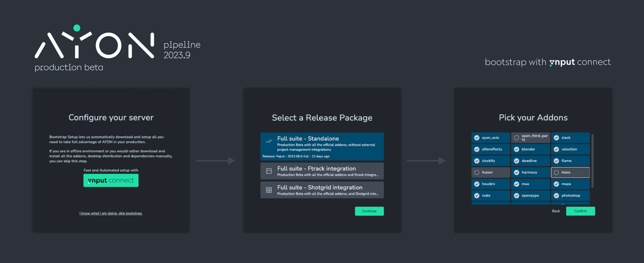Image resolution: width=644 pixels, height=263 pixels.
Task: Toggle the nuke addon
Action: (x=490, y=195)
